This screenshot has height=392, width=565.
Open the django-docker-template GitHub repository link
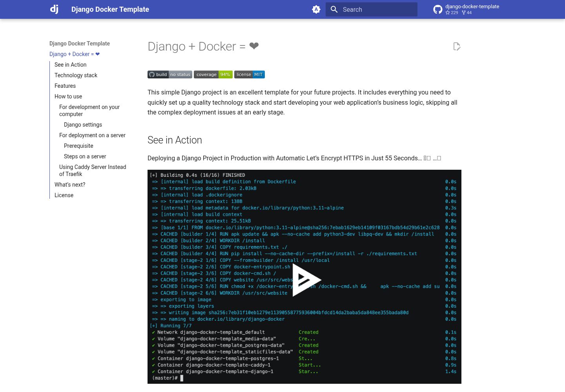(x=466, y=9)
